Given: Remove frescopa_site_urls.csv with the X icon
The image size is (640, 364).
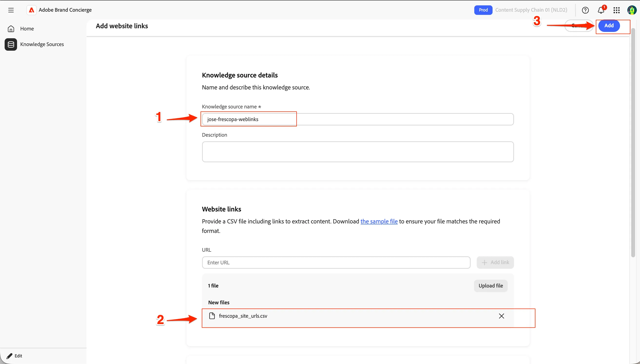Looking at the screenshot, I should (501, 316).
